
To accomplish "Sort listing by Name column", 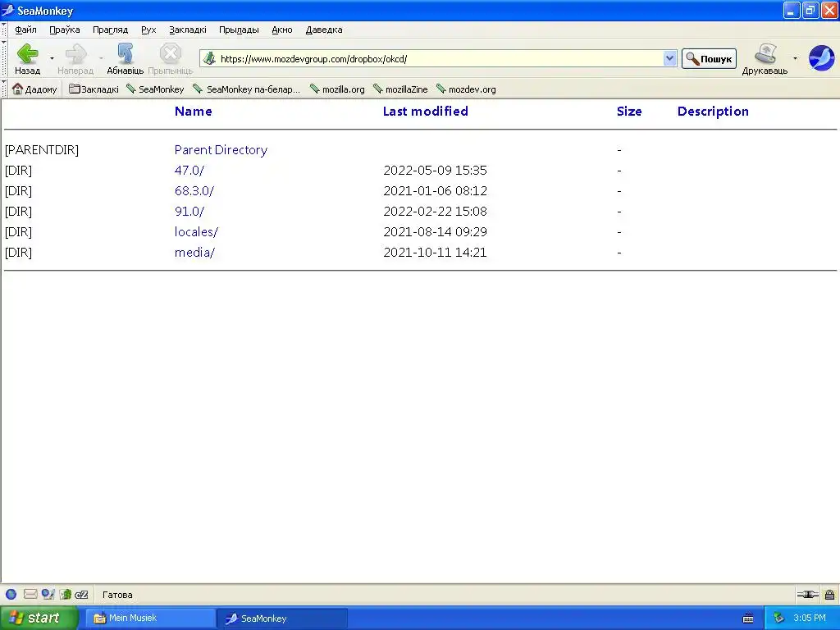I will pos(193,112).
